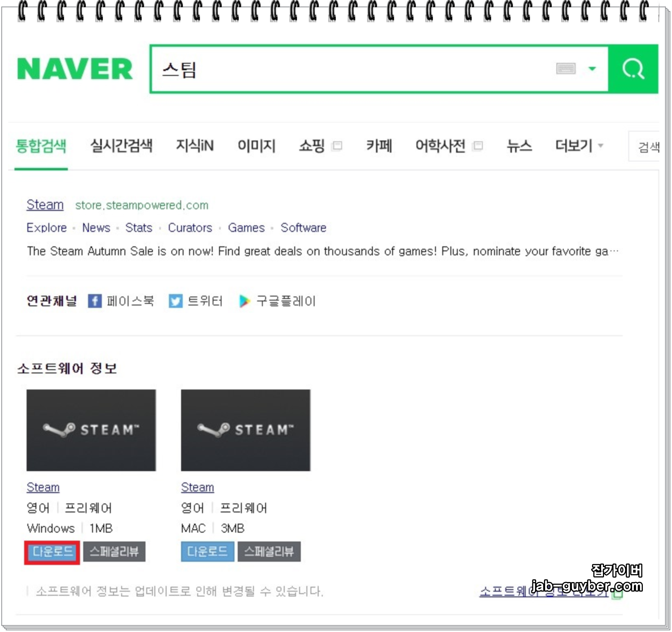The width and height of the screenshot is (672, 632).
Task: Click the NAVER logo
Action: pyautogui.click(x=75, y=69)
